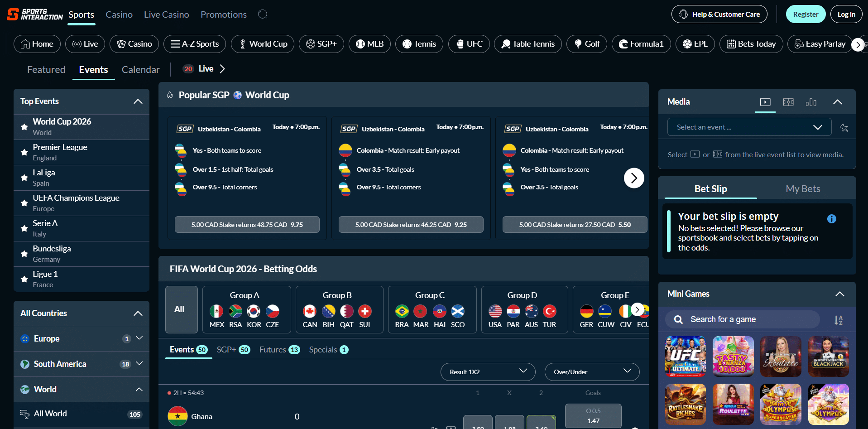Open the Live pill in the shortcuts
Viewport: 868px width, 429px height.
pyautogui.click(x=85, y=44)
